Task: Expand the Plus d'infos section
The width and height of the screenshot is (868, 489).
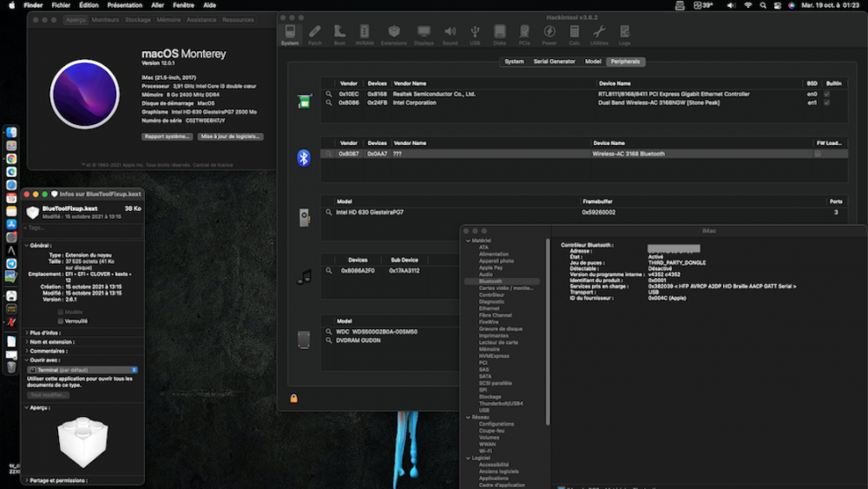Action: (27, 333)
